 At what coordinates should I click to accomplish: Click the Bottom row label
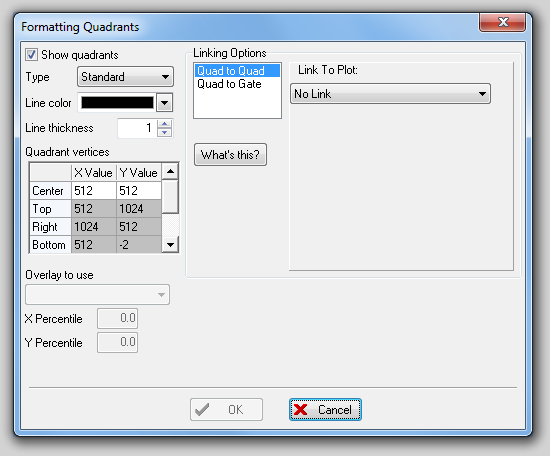pos(51,244)
